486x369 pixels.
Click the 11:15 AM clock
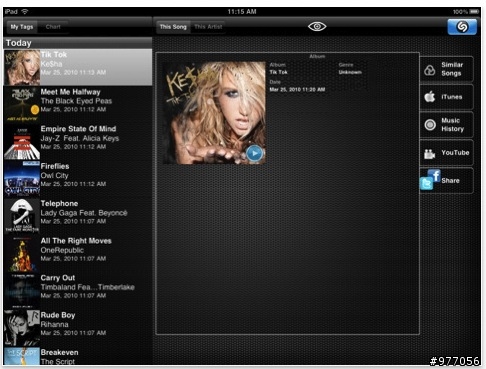242,12
